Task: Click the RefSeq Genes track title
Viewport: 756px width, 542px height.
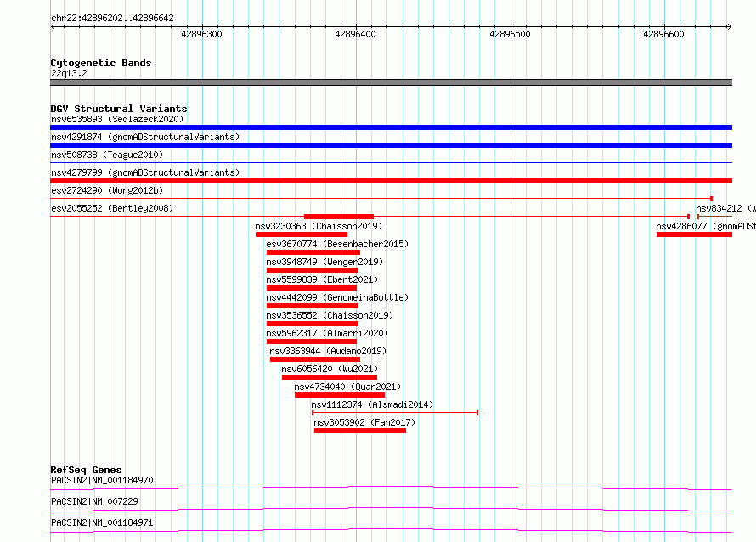Action: [x=86, y=470]
